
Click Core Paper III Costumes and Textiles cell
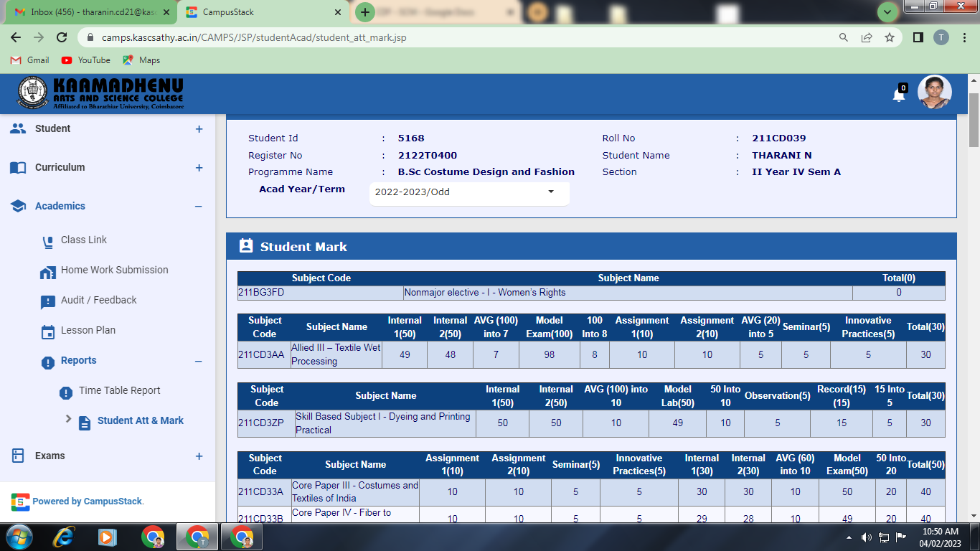coord(355,491)
